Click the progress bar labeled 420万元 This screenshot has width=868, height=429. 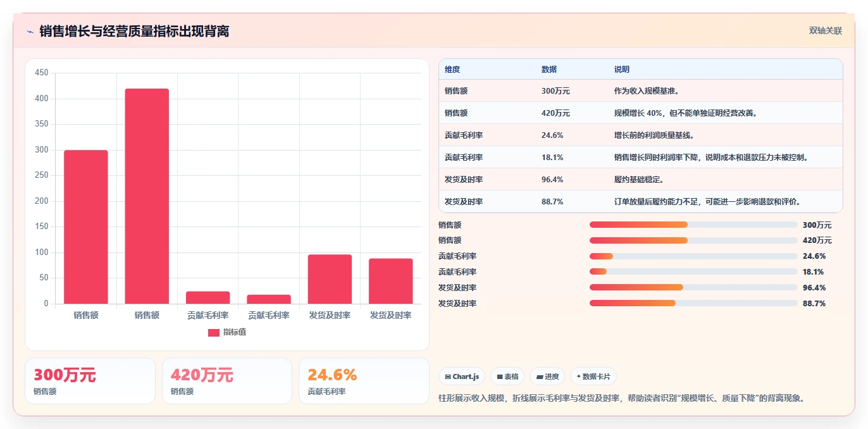click(693, 240)
